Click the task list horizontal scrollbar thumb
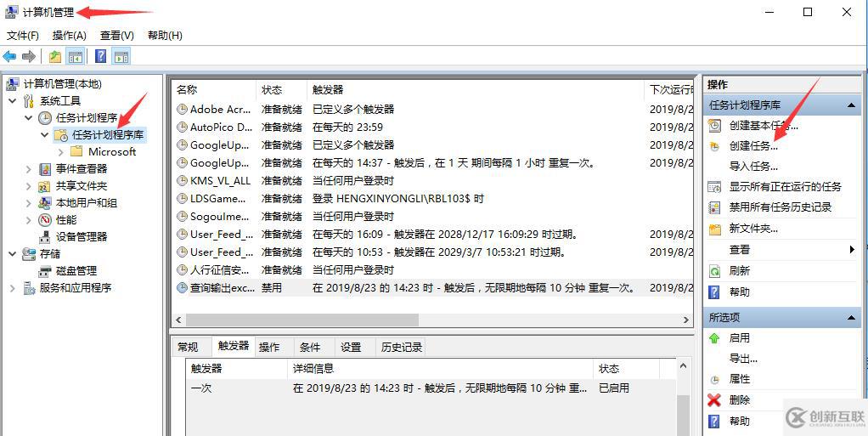The image size is (868, 436). pyautogui.click(x=302, y=320)
